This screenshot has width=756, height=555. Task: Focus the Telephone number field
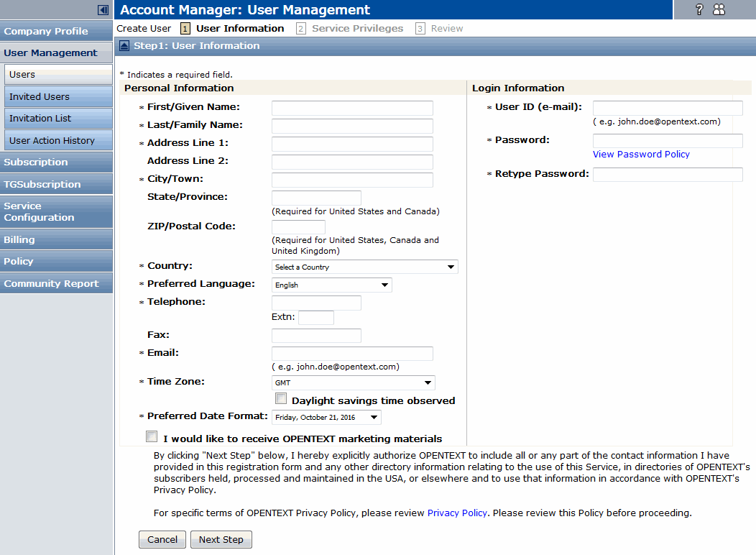click(316, 303)
